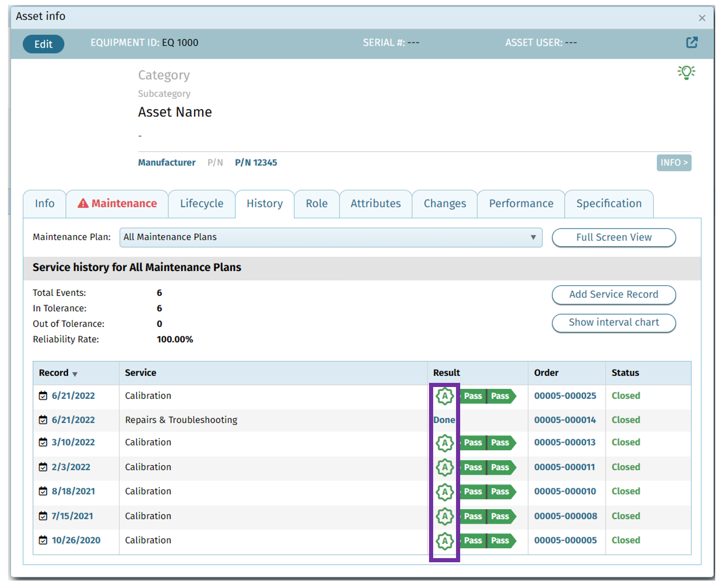Open 6/21/2022 Calibration record date link
Screen dimensions: 721x588
tap(73, 396)
